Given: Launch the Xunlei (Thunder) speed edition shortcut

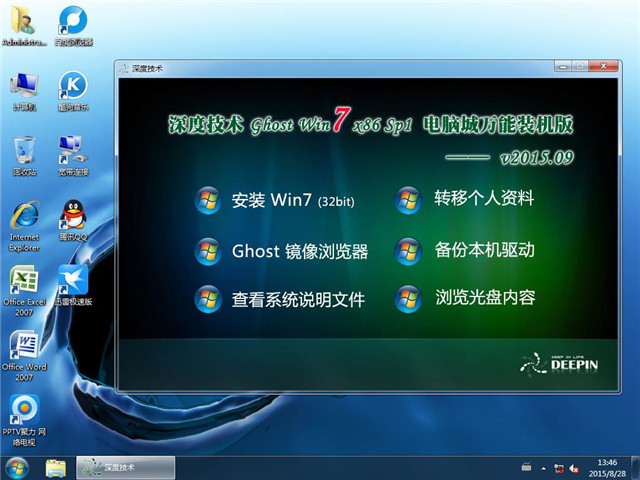Looking at the screenshot, I should [x=73, y=285].
